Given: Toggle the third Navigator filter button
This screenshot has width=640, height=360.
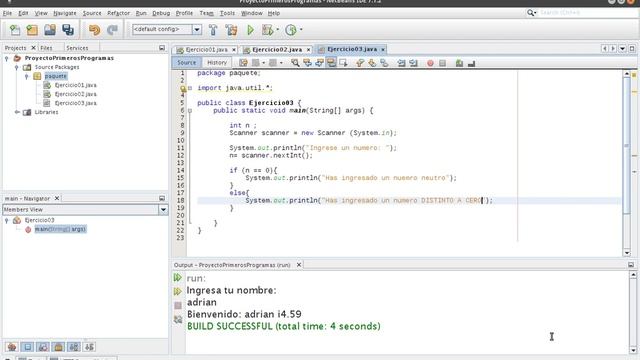Looking at the screenshot, I should [x=43, y=347].
